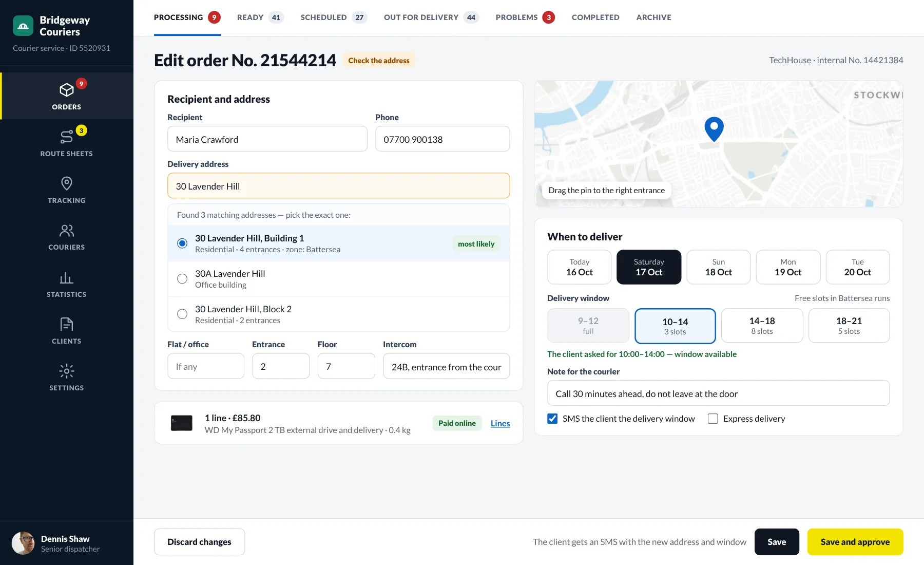Click the Phone number field
Viewport: 924px width, 565px height.
(442, 139)
